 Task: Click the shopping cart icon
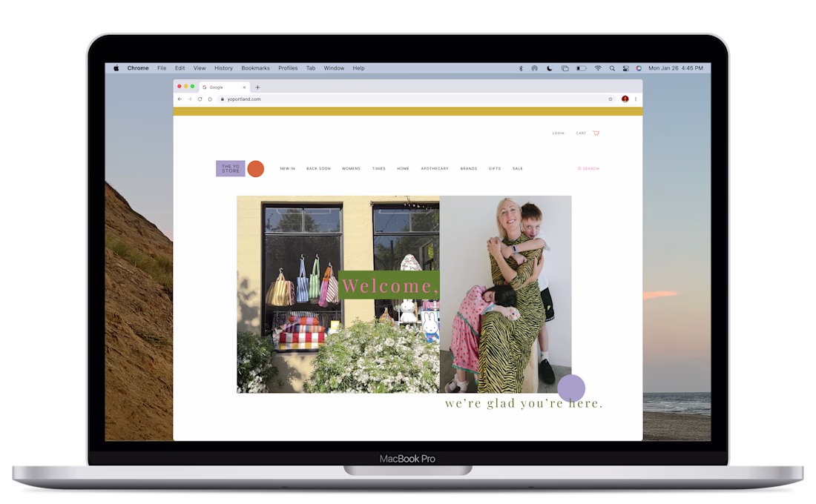(x=596, y=133)
